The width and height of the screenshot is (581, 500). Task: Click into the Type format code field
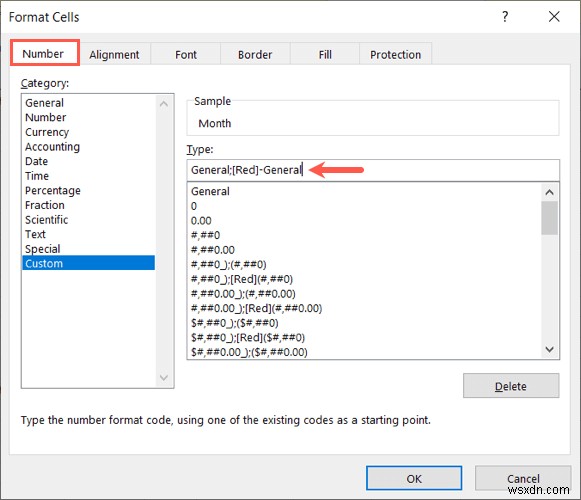tap(373, 170)
